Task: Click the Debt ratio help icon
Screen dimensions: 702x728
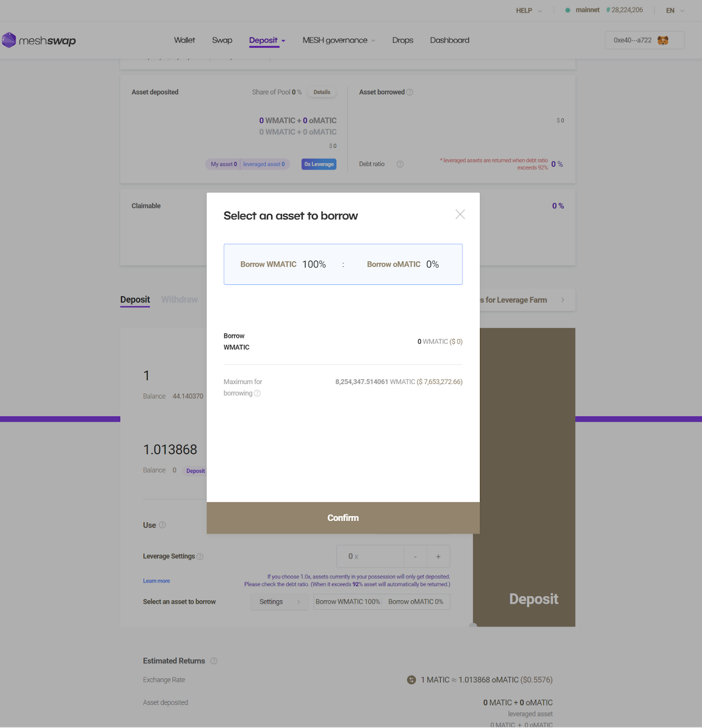Action: point(400,164)
